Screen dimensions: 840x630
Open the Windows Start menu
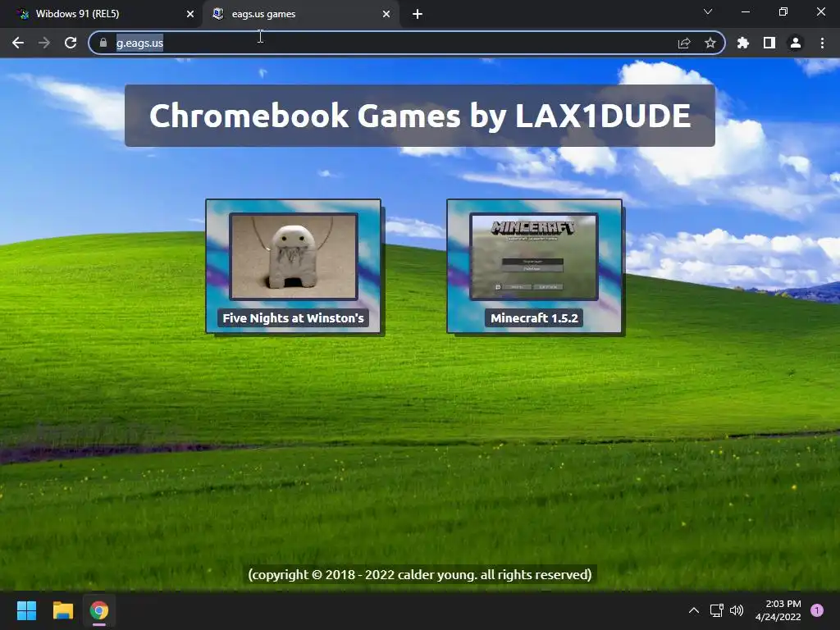(26, 610)
